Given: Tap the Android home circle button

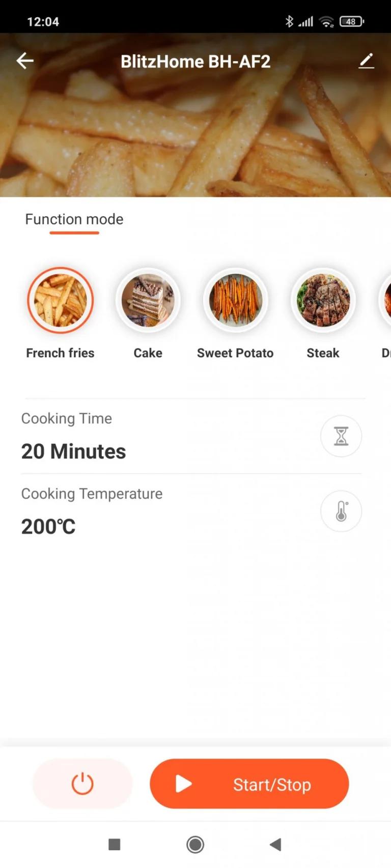Looking at the screenshot, I should point(195,845).
